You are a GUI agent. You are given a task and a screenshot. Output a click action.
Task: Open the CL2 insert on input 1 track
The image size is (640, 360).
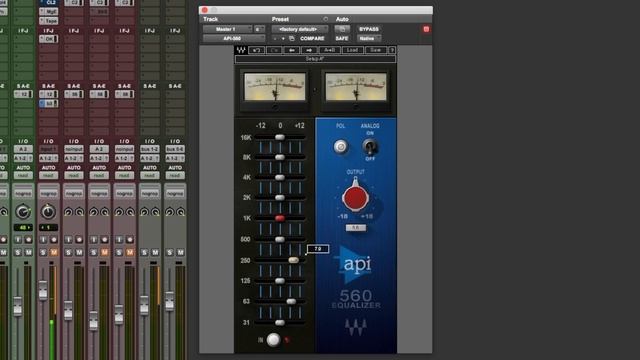(49, 2)
